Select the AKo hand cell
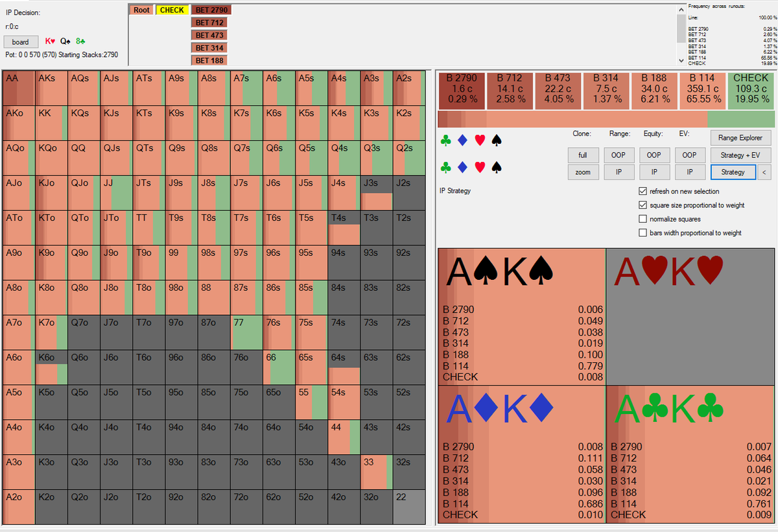The width and height of the screenshot is (778, 532). click(x=19, y=123)
